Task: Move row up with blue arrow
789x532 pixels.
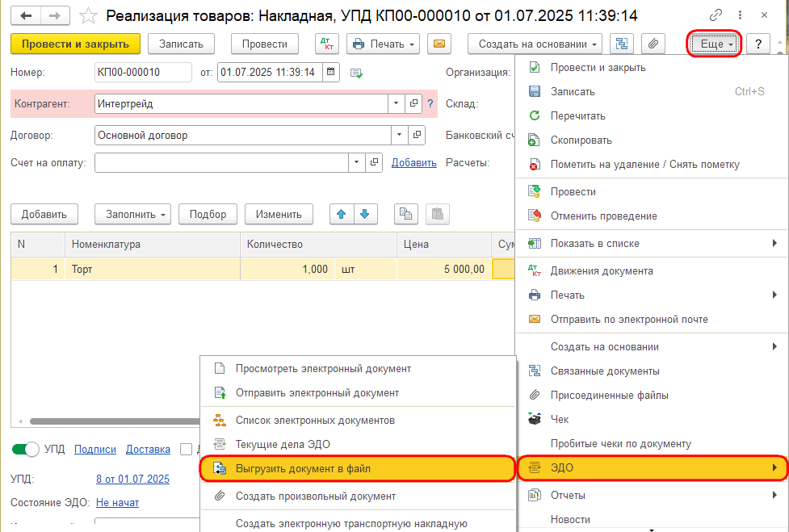Action: [x=342, y=214]
